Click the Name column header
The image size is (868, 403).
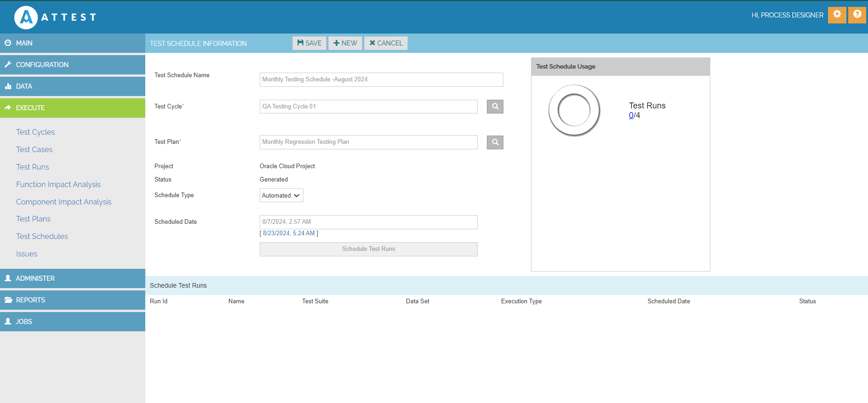pyautogui.click(x=236, y=301)
